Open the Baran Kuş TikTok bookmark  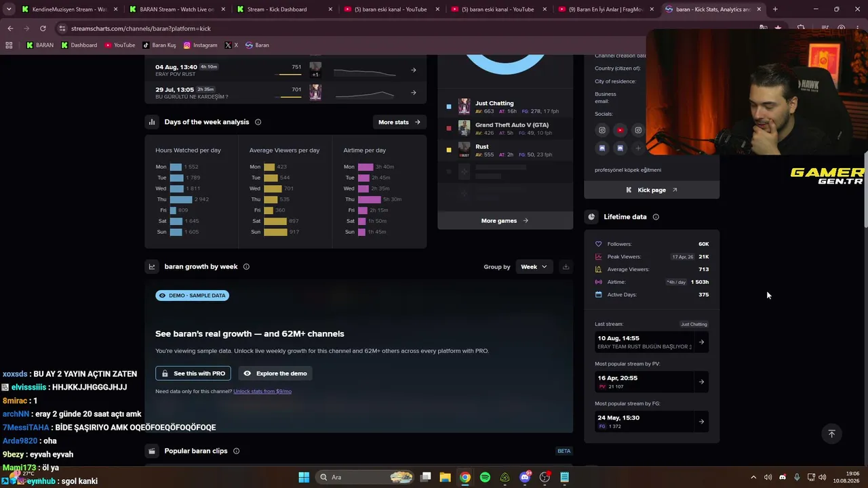click(159, 45)
